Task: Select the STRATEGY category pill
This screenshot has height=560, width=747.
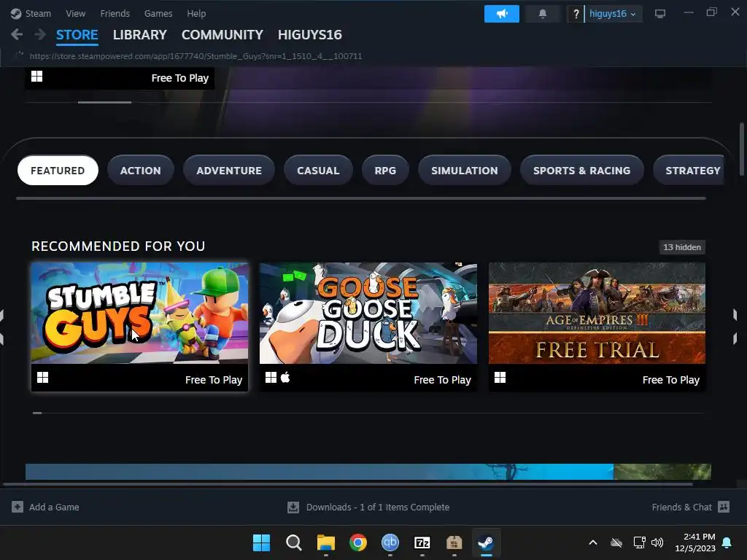Action: [x=688, y=171]
